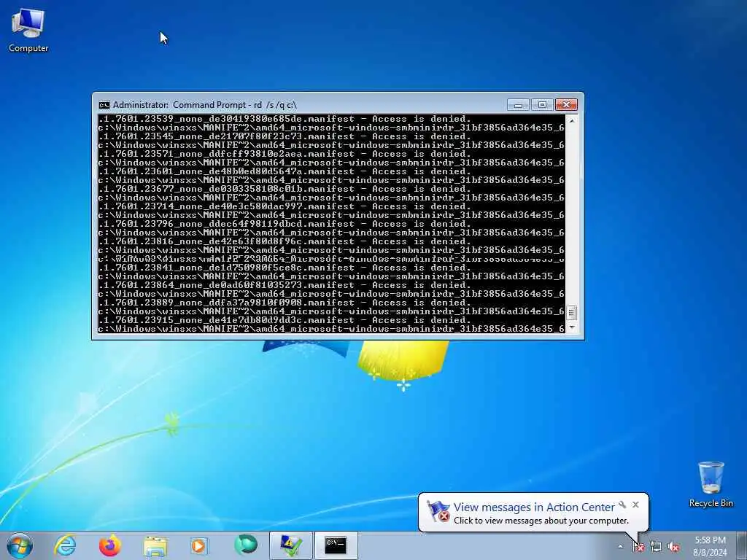Click the Action Center flag tray icon

point(638,547)
